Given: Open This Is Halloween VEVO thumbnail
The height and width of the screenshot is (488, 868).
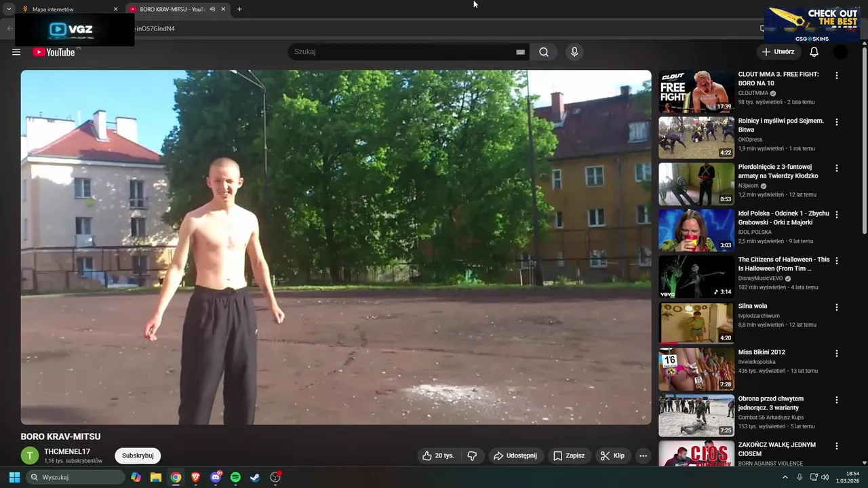Looking at the screenshot, I should point(696,277).
